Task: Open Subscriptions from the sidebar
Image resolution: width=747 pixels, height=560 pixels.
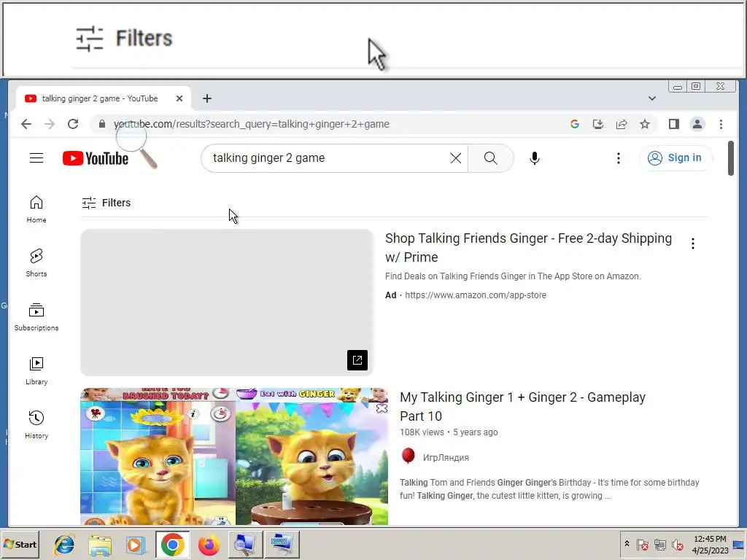Action: pyautogui.click(x=36, y=316)
